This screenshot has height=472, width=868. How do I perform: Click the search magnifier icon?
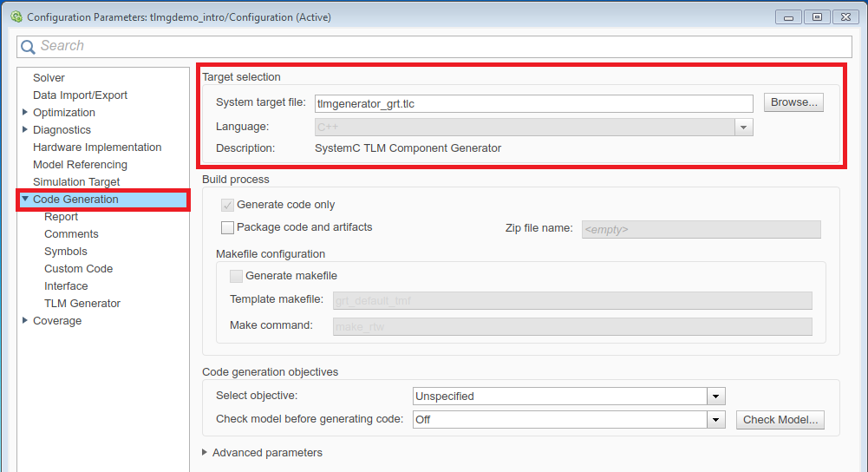[x=29, y=47]
